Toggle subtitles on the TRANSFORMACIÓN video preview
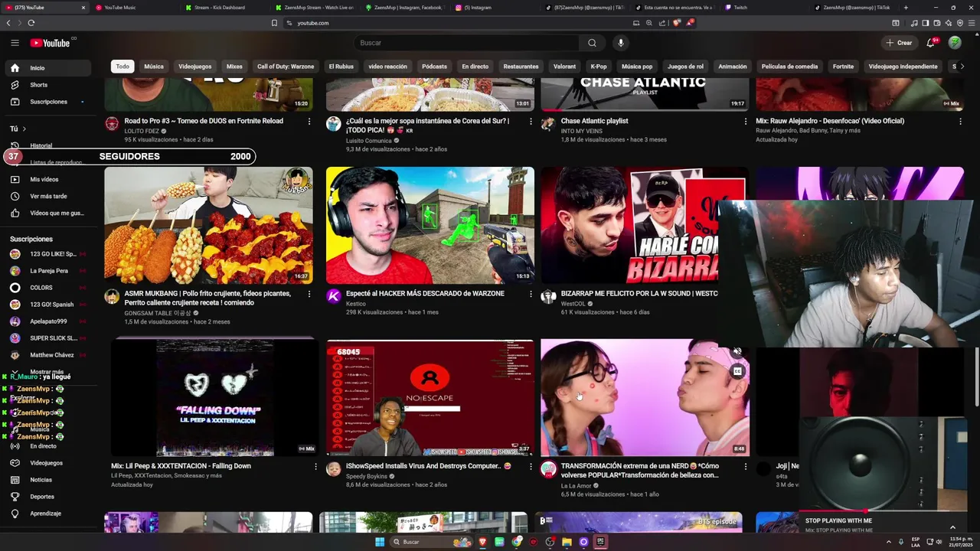980x551 pixels. click(x=737, y=371)
